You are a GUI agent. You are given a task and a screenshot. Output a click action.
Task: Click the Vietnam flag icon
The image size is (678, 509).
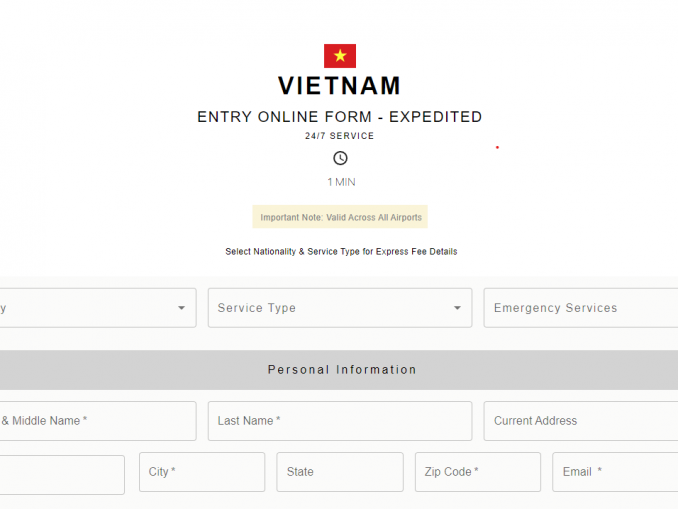tap(340, 56)
